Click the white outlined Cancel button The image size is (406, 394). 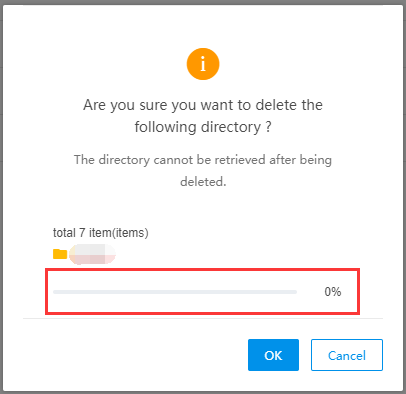click(x=347, y=355)
